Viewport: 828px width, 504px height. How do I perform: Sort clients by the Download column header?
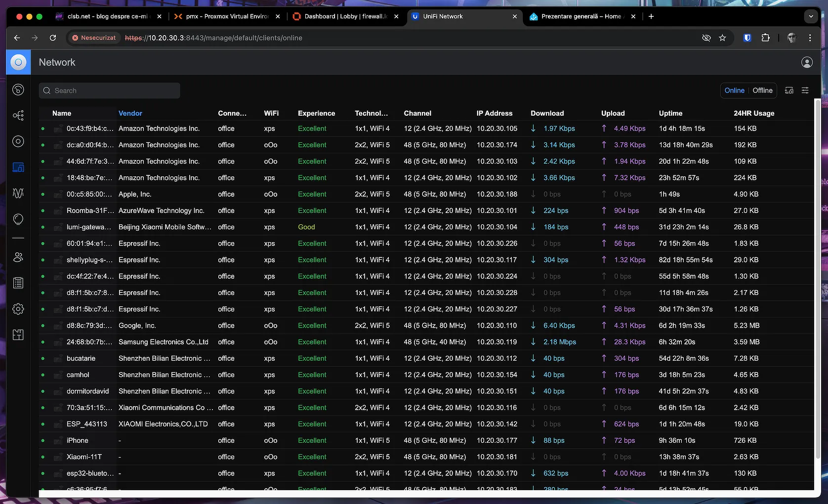(547, 113)
